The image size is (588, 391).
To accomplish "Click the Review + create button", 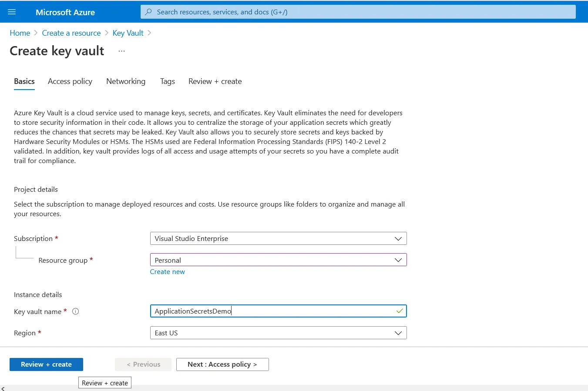I will (x=46, y=364).
